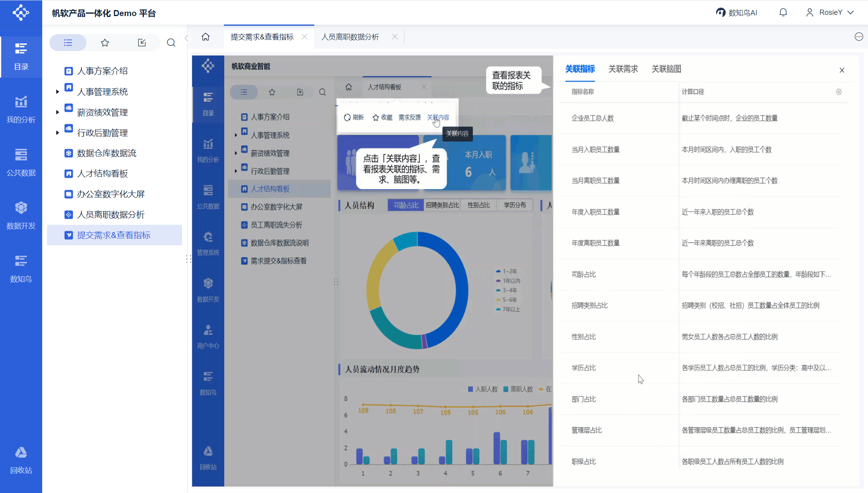
Task: Collapse the directory panel with arrow handle
Action: 186,38
